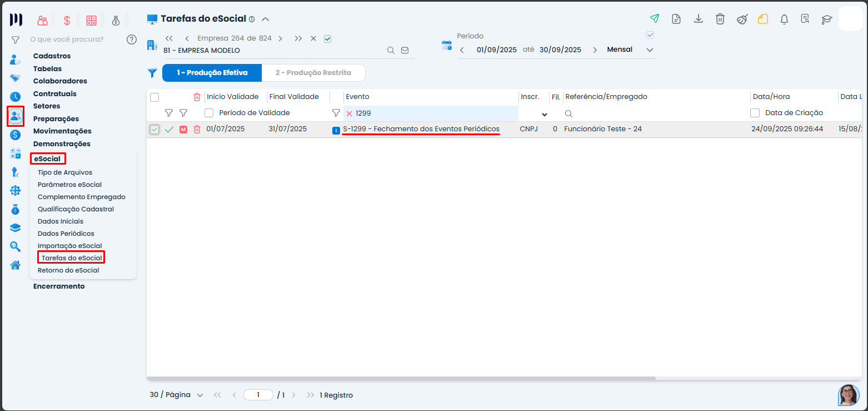Screen dimensions: 868x411
Task: Click the blue funnel beside production tabs
Action: 152,73
